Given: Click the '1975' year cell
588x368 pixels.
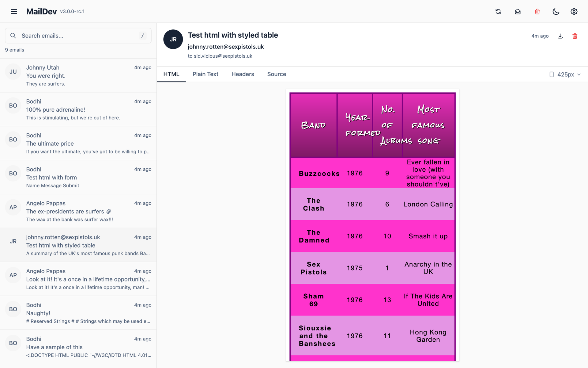Looking at the screenshot, I should [x=355, y=268].
